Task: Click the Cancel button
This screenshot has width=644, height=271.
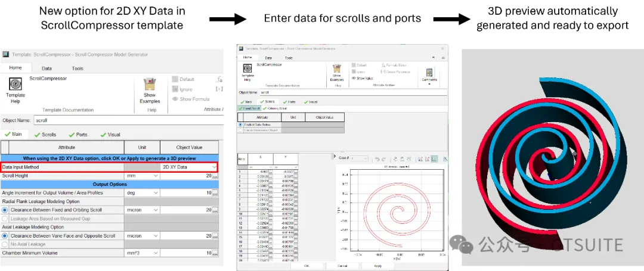Action: [x=342, y=266]
